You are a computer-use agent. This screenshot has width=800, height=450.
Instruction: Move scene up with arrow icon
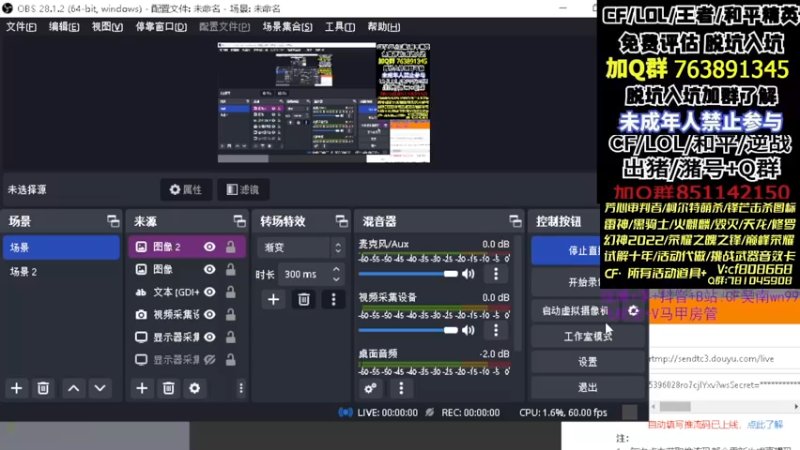73,388
